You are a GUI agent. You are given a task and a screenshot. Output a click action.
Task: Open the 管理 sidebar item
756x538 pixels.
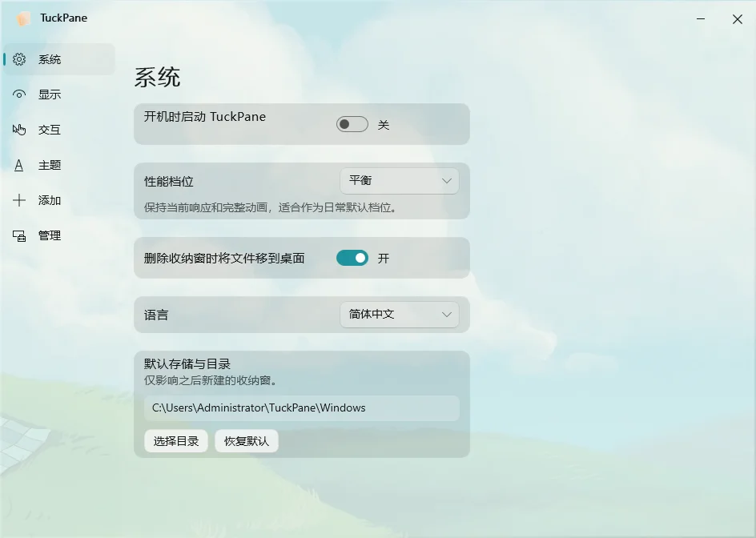pyautogui.click(x=59, y=235)
